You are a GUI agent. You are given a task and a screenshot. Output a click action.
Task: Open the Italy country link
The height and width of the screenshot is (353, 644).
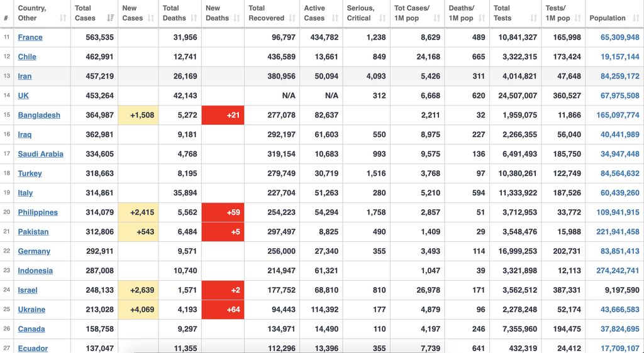click(x=25, y=193)
